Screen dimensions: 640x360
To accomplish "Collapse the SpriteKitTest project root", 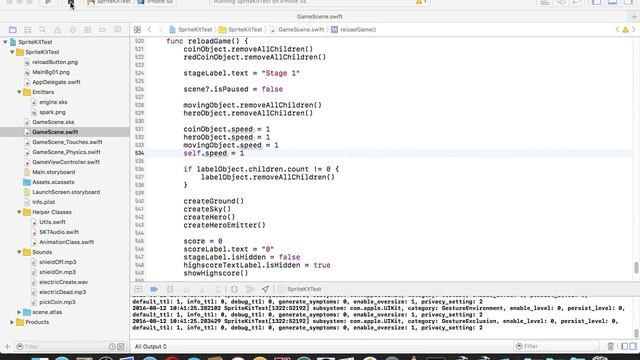I will [x=5, y=42].
